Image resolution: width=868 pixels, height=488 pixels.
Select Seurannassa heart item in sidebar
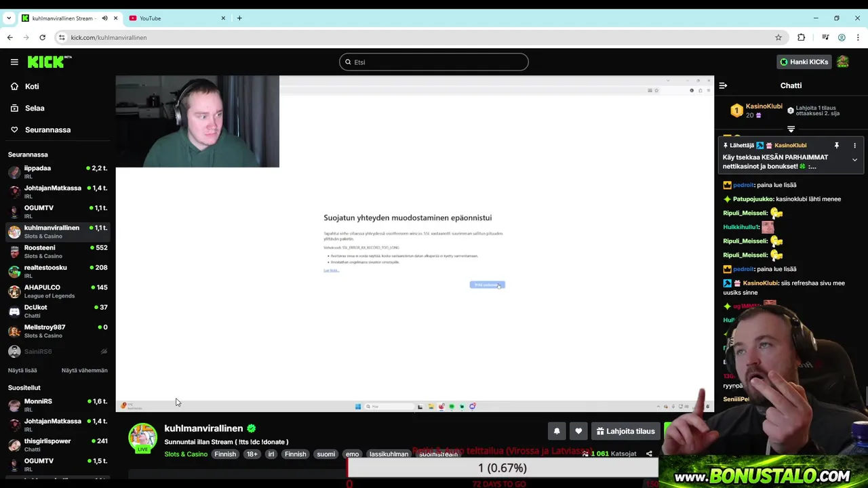[47, 129]
